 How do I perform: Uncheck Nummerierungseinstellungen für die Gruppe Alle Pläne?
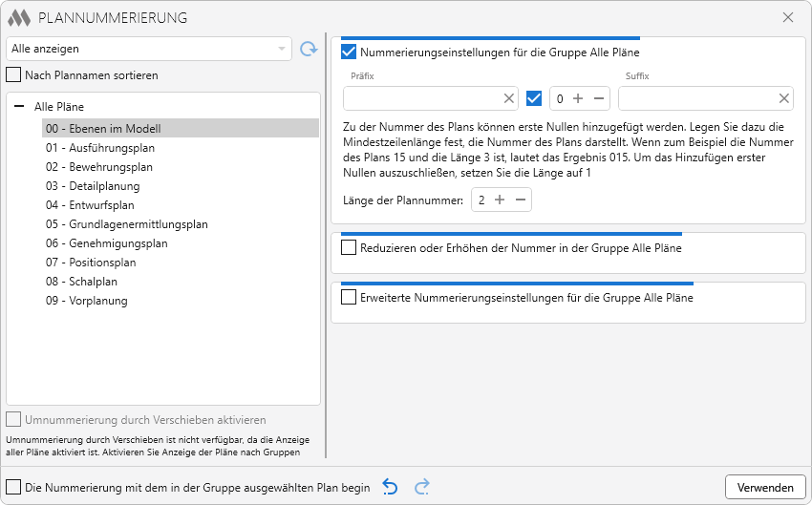pyautogui.click(x=349, y=53)
